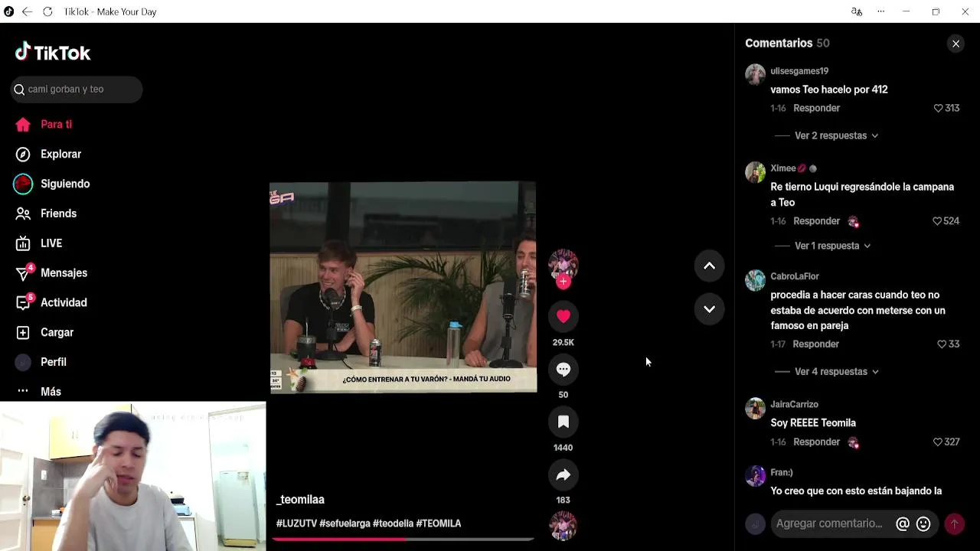Open the Actividad notifications
The height and width of the screenshot is (551, 980).
click(x=64, y=303)
